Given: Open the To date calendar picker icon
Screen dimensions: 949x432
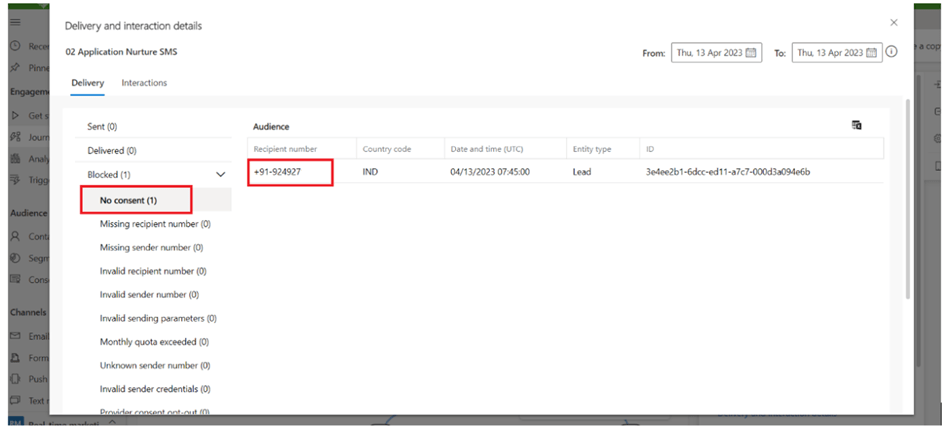Looking at the screenshot, I should (871, 53).
